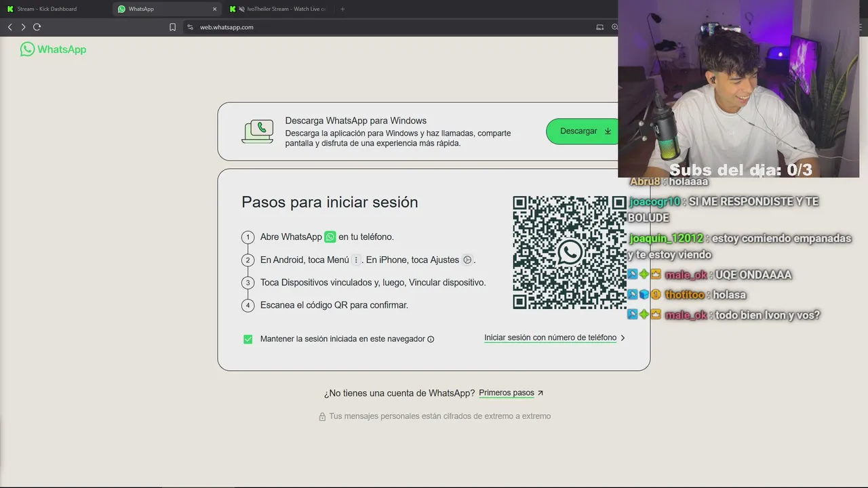Click the QR code to log in
The image size is (868, 488).
tap(570, 253)
